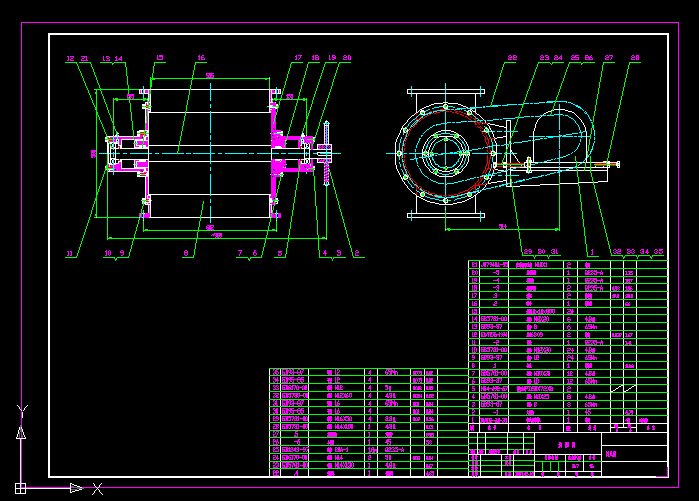
Task: Click the X axis arrow of UCS icon
Action: (x=75, y=488)
